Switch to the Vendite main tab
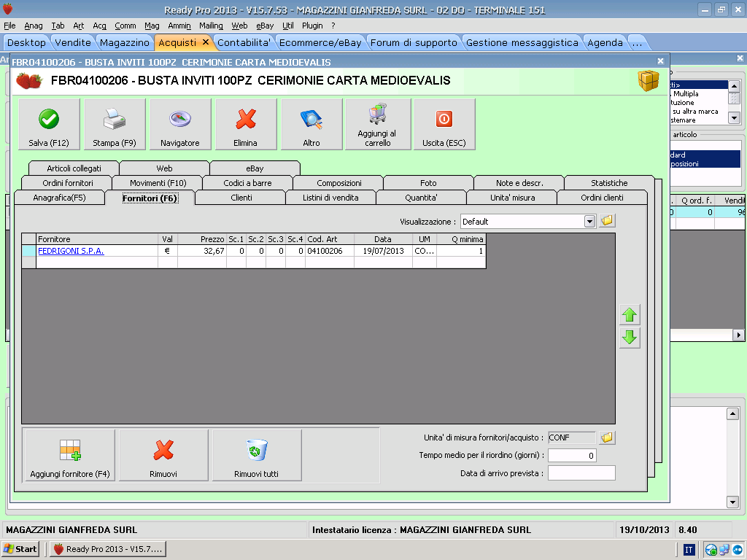Viewport: 747px width, 560px height. click(73, 43)
